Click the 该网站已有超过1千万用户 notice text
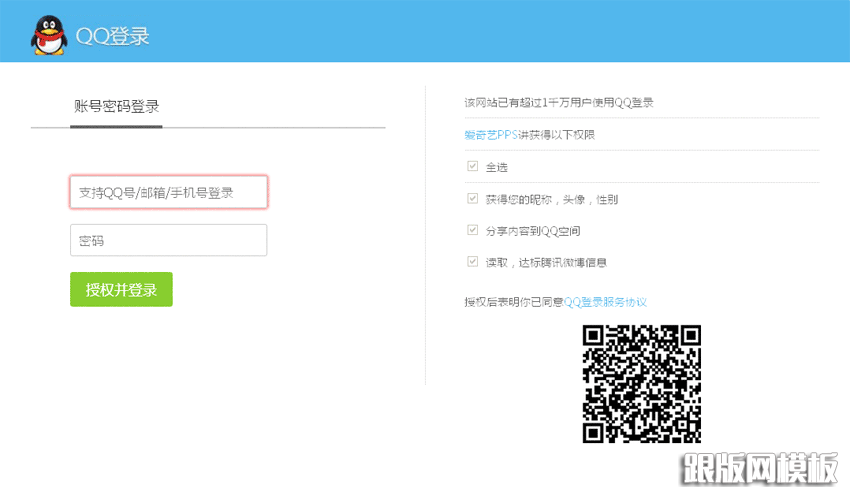Screen dimensions: 850x492 click(x=558, y=102)
